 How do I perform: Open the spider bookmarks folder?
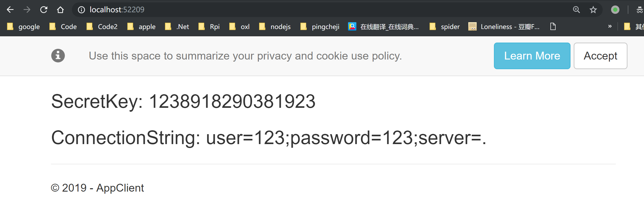[x=444, y=27]
